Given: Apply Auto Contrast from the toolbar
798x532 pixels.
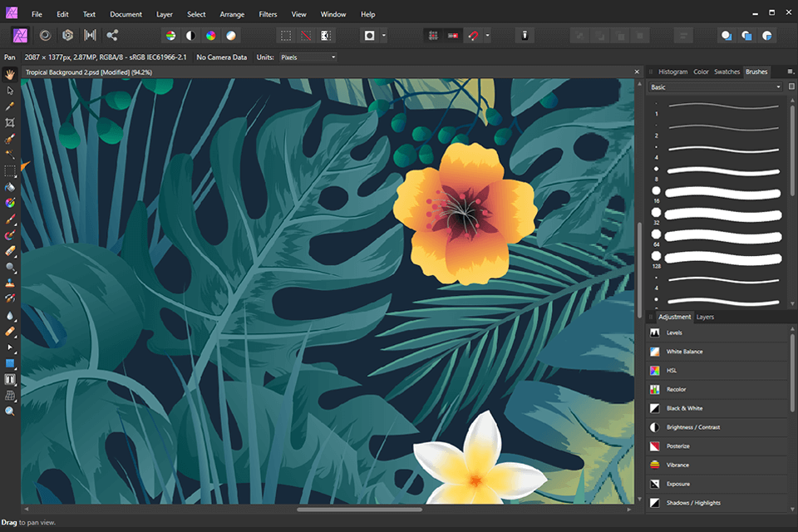Looking at the screenshot, I should (190, 36).
